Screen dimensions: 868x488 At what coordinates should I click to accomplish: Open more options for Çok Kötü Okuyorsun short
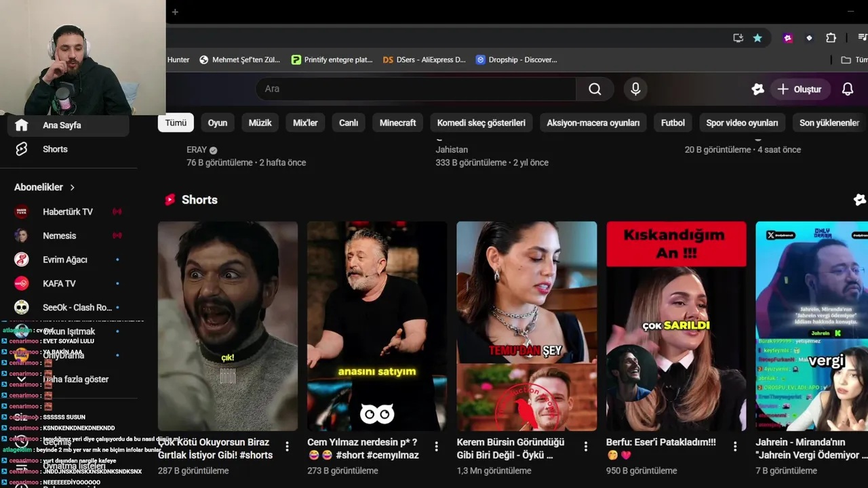[287, 447]
